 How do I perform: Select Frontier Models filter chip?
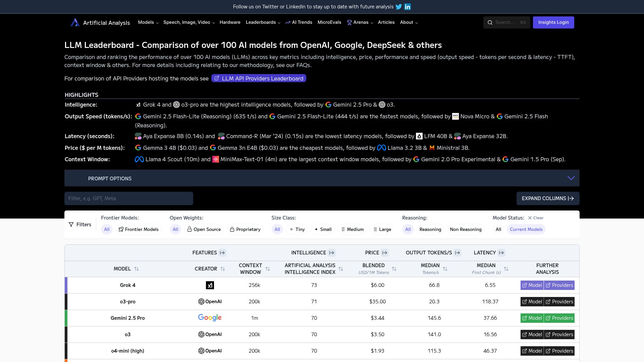point(139,229)
